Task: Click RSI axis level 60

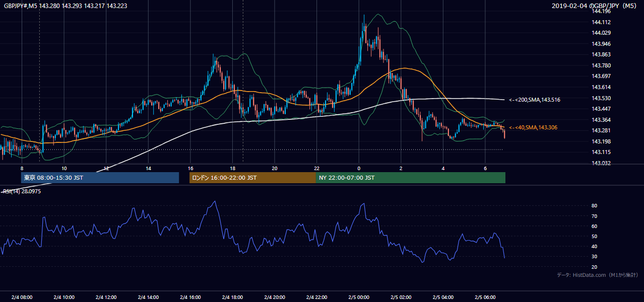Action: coord(594,226)
